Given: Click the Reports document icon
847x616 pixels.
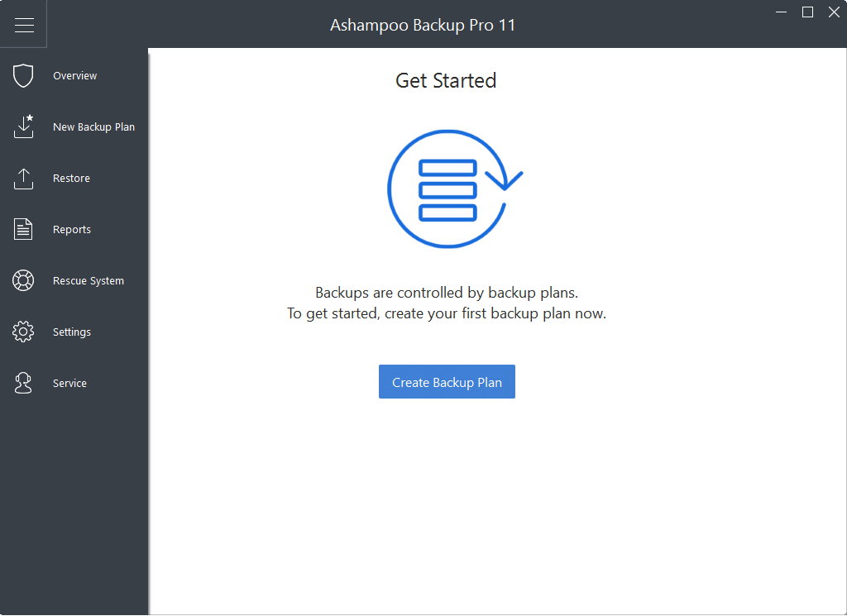Looking at the screenshot, I should click(x=23, y=230).
